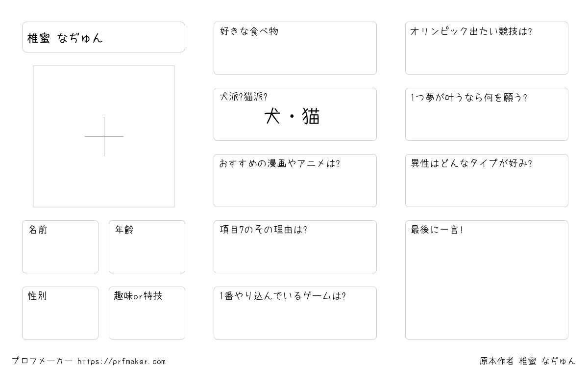The image size is (588, 368).
Task: Click the オリンピック出たい競技は? box
Action: pyautogui.click(x=487, y=48)
